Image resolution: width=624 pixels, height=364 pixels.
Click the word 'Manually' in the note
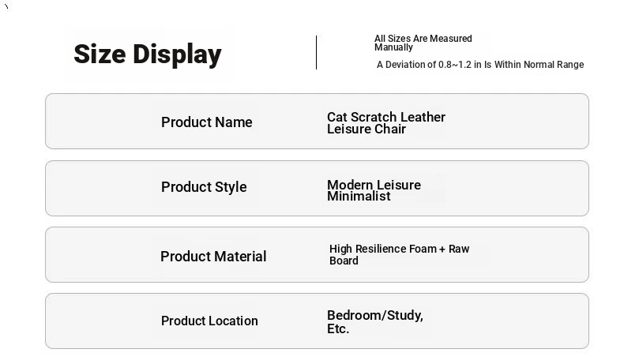[393, 47]
